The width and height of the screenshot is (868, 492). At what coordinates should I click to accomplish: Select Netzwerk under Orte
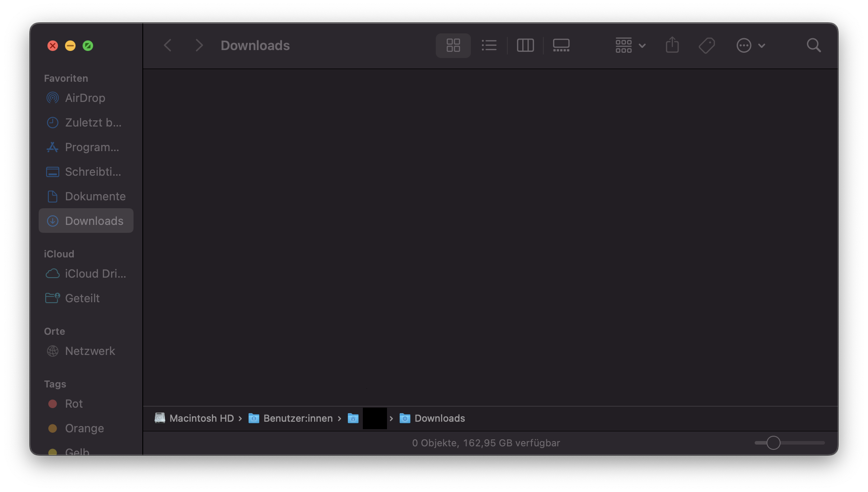[90, 351]
